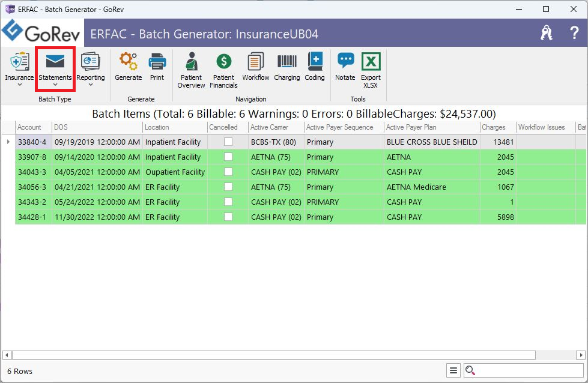Expand the Insurance dropdown chevron
The image size is (588, 383).
[19, 85]
